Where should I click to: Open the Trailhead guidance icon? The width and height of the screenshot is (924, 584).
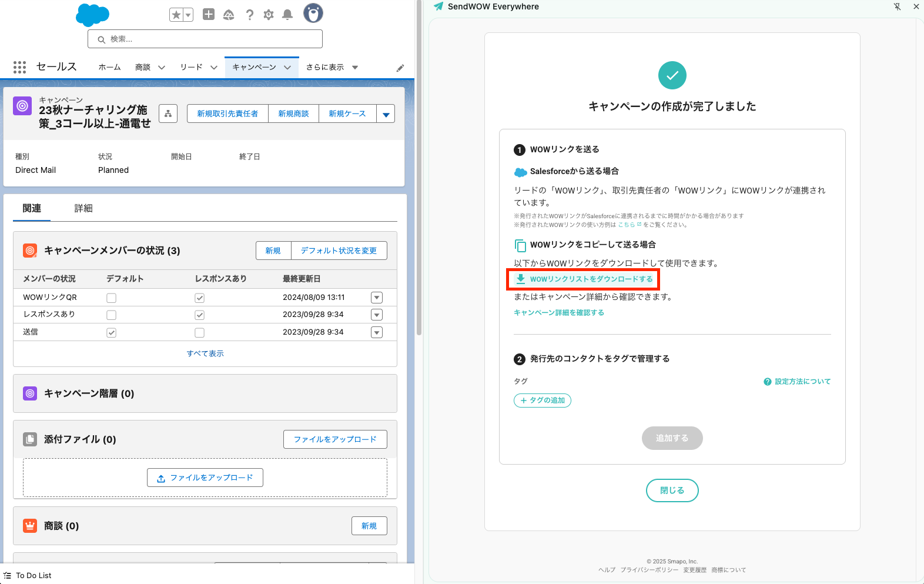point(229,15)
